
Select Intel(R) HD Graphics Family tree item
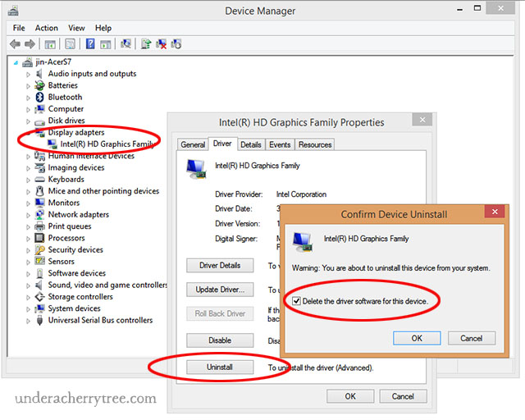pos(107,144)
